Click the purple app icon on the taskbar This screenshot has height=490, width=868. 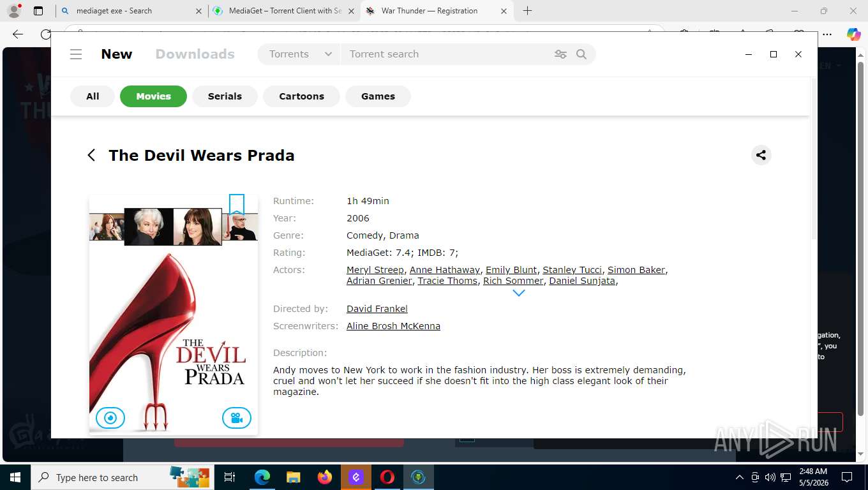356,477
